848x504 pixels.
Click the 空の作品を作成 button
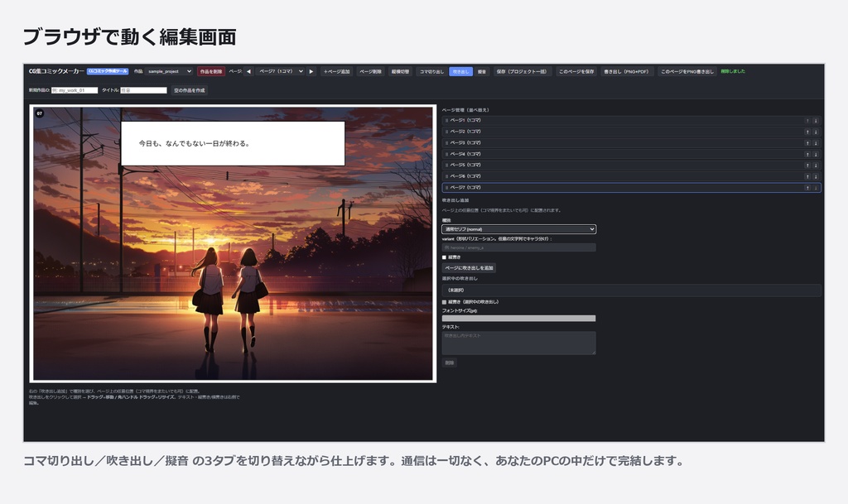[x=190, y=90]
